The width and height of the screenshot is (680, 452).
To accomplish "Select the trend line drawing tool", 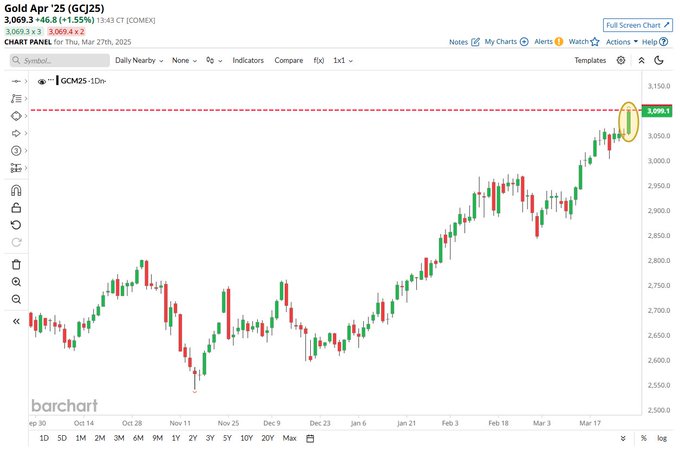I will pos(16,82).
